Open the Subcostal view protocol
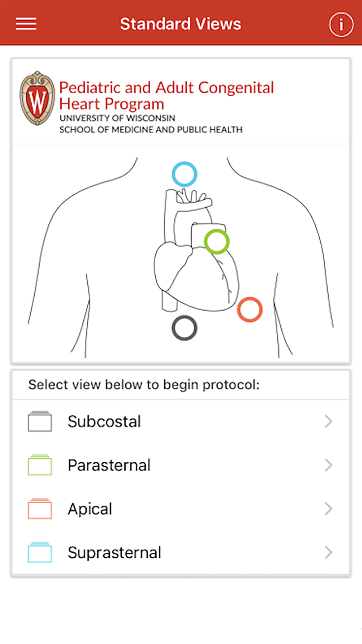362x644 pixels. pyautogui.click(x=104, y=421)
